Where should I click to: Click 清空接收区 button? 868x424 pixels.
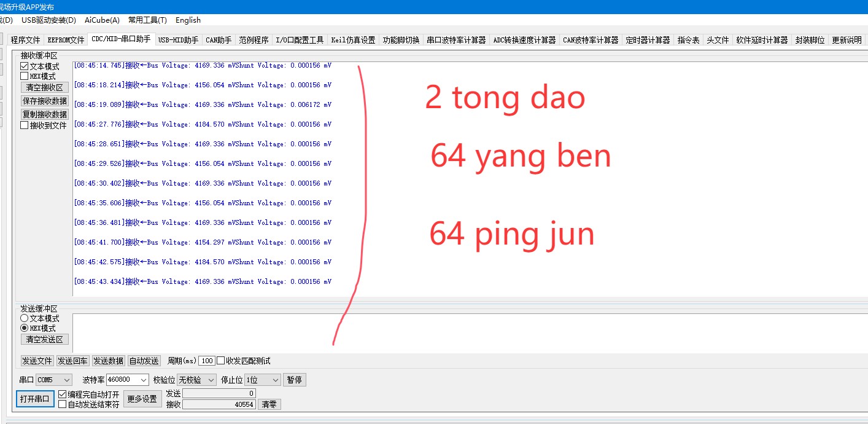[45, 87]
